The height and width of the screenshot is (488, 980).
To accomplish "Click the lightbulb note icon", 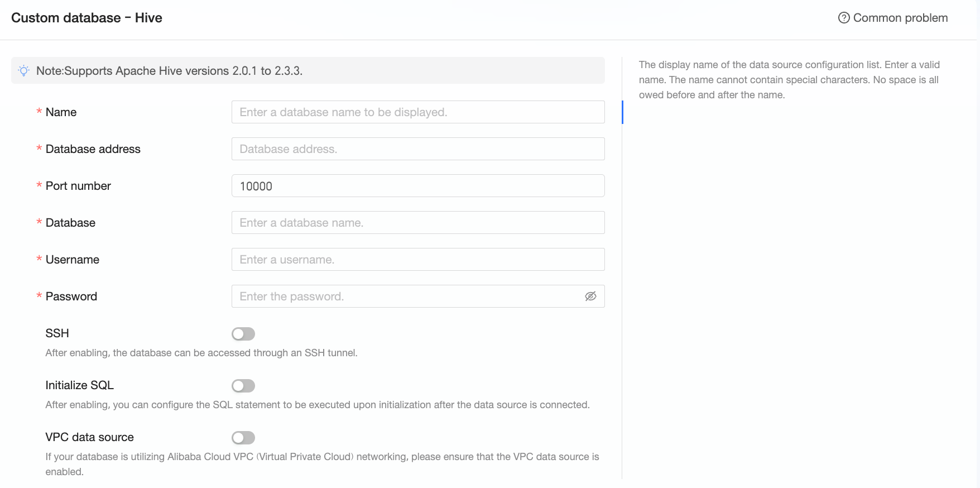I will (24, 71).
